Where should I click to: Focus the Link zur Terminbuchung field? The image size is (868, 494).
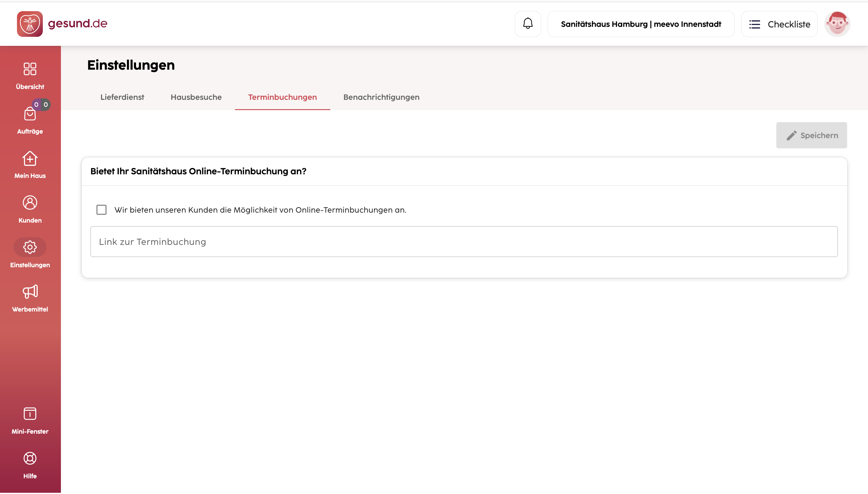(464, 242)
